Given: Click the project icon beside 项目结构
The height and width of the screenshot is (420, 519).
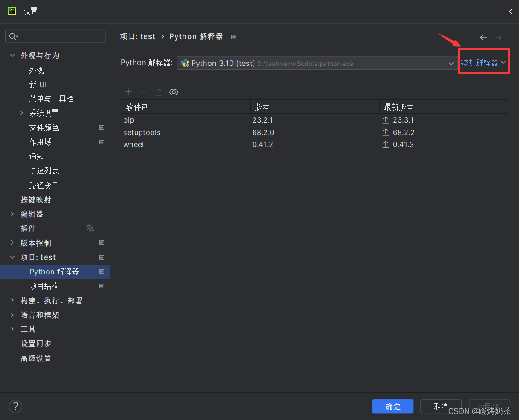Looking at the screenshot, I should click(x=101, y=286).
